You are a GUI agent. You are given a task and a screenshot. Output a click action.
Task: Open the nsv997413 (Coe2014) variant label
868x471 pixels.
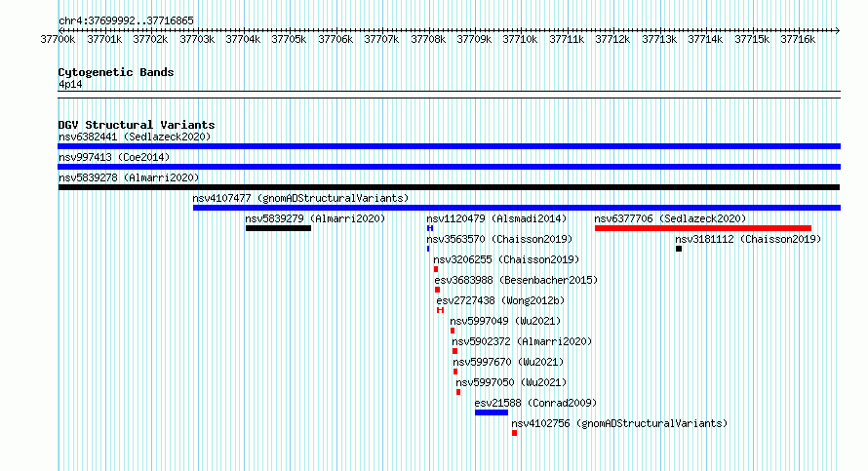tap(114, 157)
